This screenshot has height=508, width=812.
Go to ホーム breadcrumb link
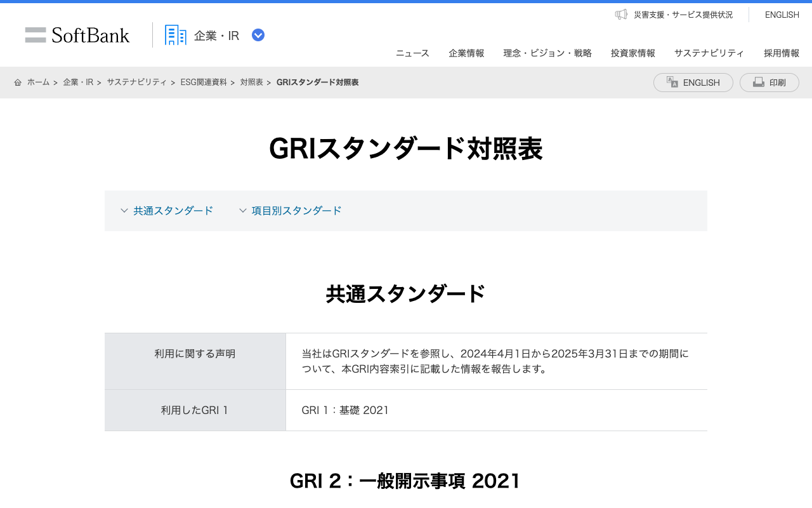(x=38, y=83)
